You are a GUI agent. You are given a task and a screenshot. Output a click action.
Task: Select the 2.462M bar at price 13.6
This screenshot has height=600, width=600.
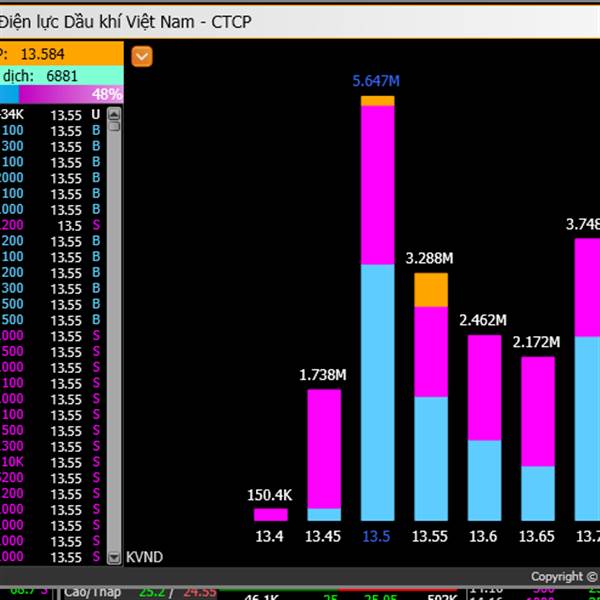pos(484,428)
